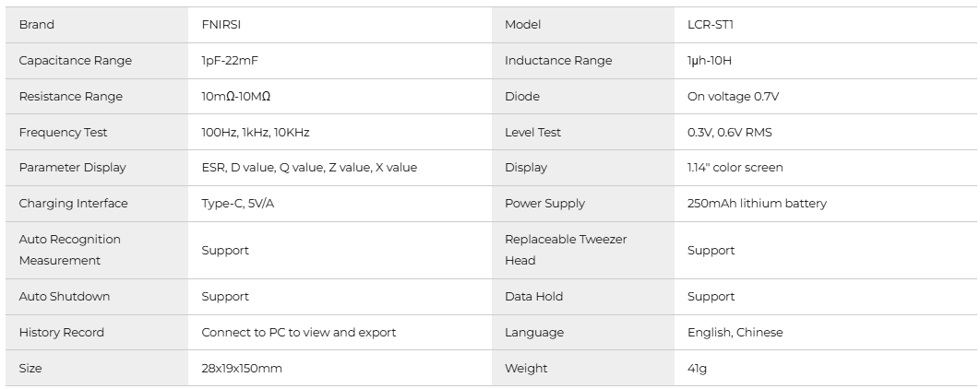The height and width of the screenshot is (389, 980).
Task: Click the Parameter Display label
Action: point(73,168)
